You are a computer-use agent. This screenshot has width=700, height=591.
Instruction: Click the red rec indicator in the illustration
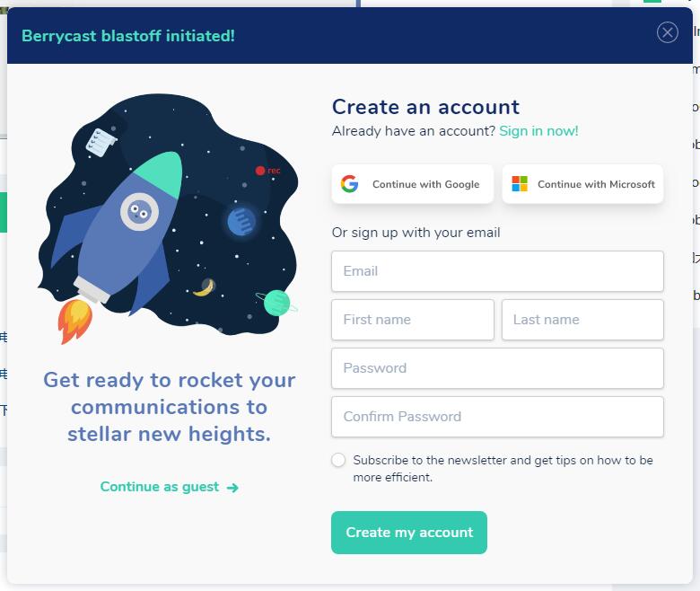pos(267,170)
